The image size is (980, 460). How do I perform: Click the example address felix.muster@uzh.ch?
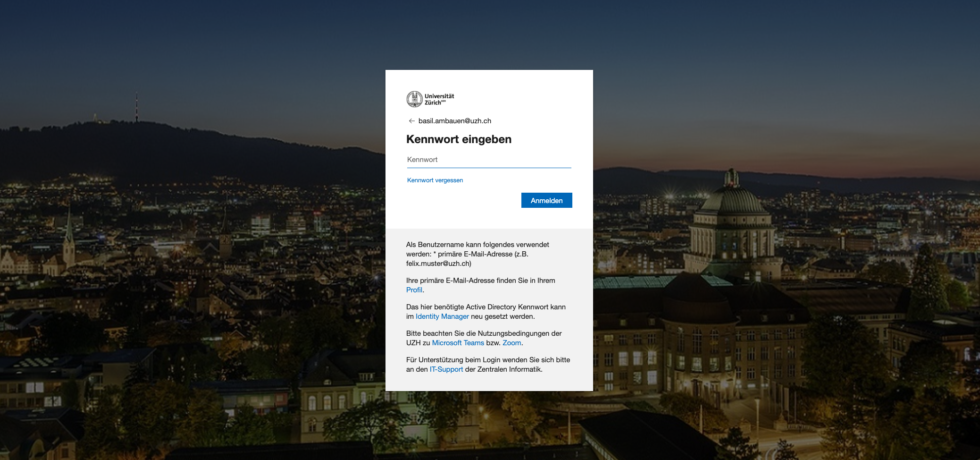(x=438, y=264)
